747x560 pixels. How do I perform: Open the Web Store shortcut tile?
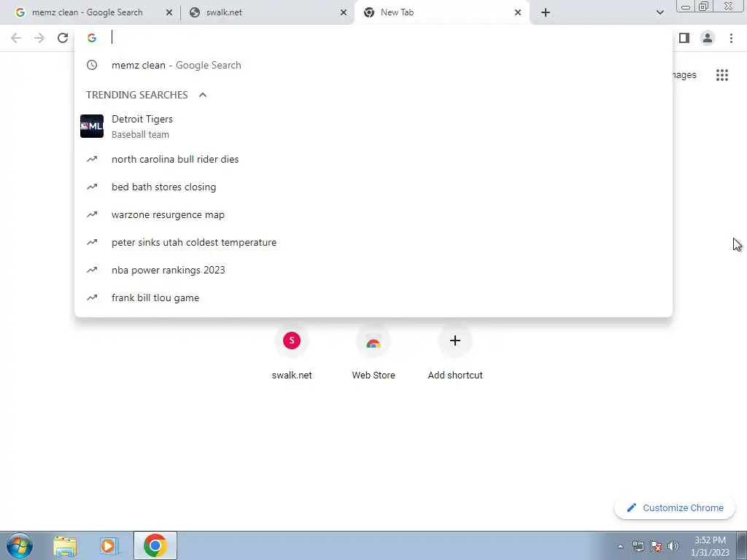tap(373, 352)
